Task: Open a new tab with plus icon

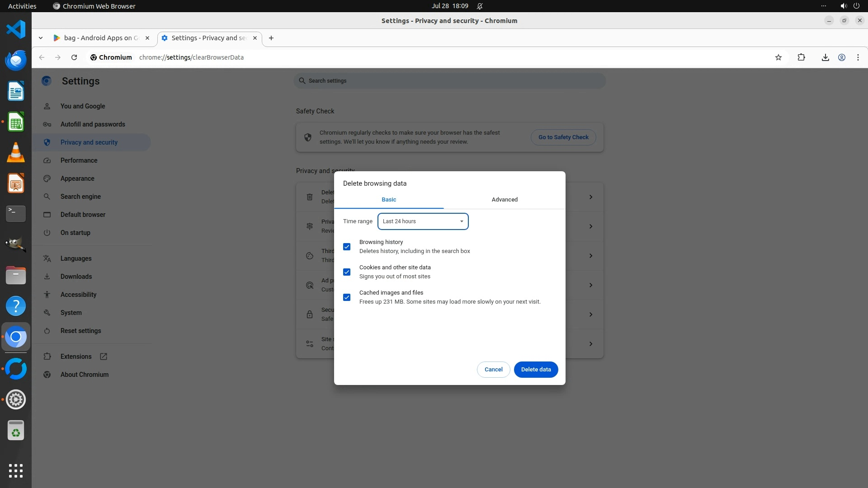Action: [x=271, y=38]
